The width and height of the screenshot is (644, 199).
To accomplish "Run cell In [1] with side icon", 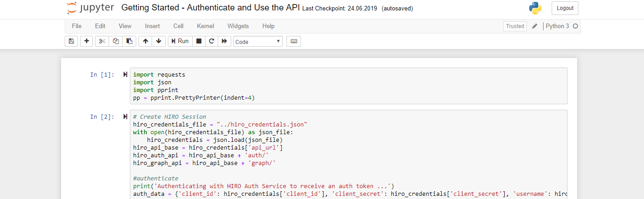I will click(x=125, y=74).
